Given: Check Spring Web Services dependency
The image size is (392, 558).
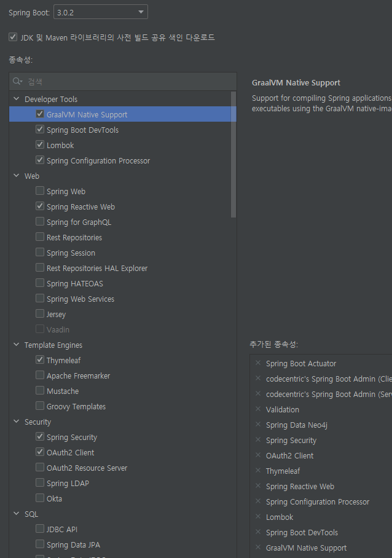Looking at the screenshot, I should pos(40,298).
